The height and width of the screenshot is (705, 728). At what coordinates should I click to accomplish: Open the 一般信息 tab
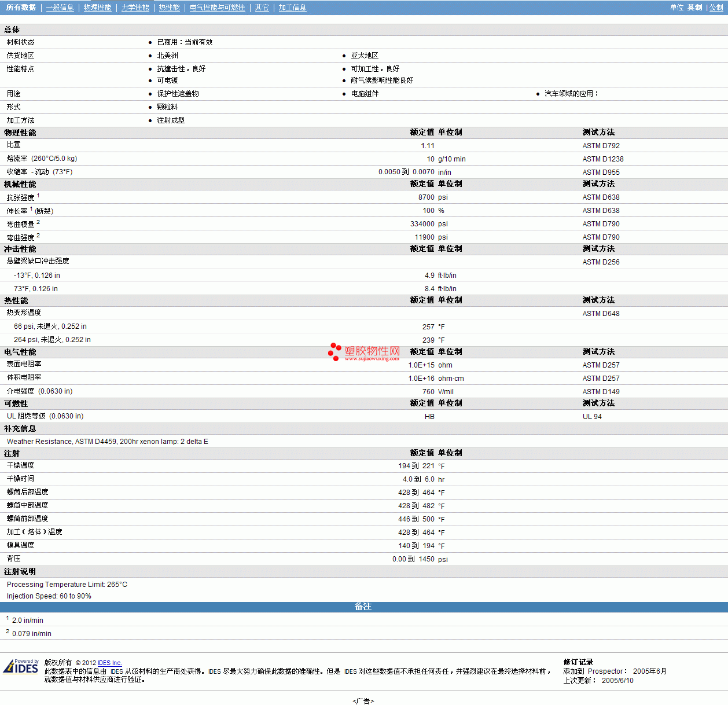pyautogui.click(x=60, y=8)
